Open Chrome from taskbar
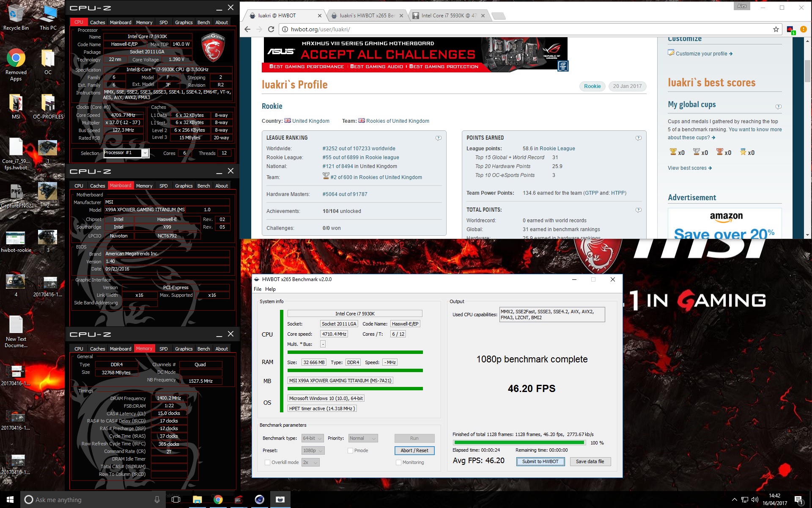 (218, 500)
